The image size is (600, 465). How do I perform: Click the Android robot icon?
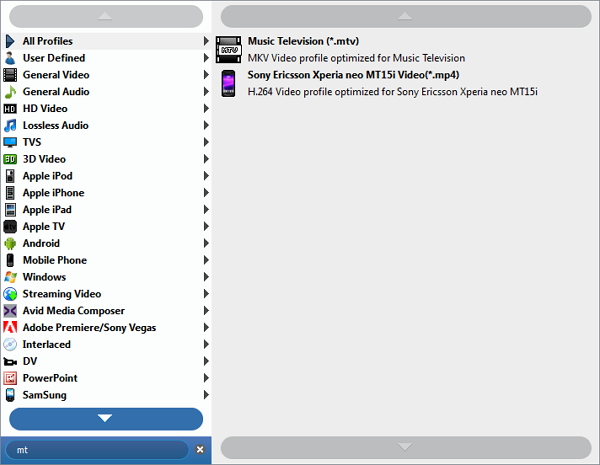10,243
